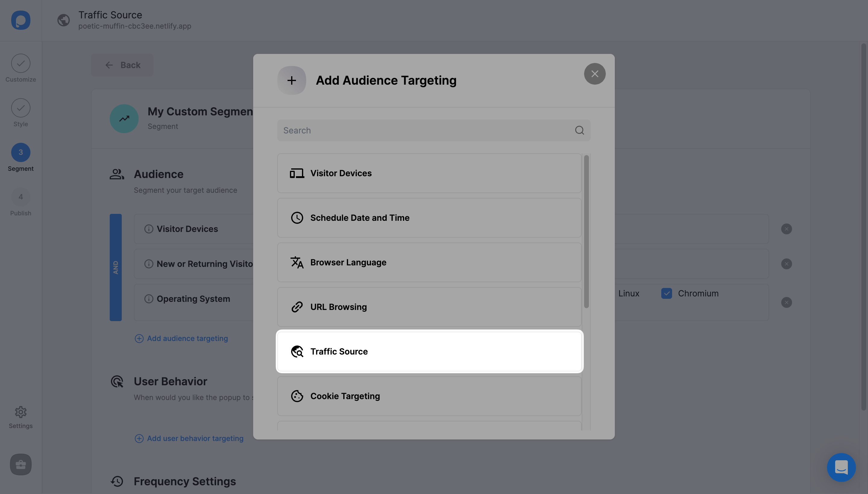
Task: Uncheck the Chromium browser checkbox
Action: pyautogui.click(x=666, y=293)
